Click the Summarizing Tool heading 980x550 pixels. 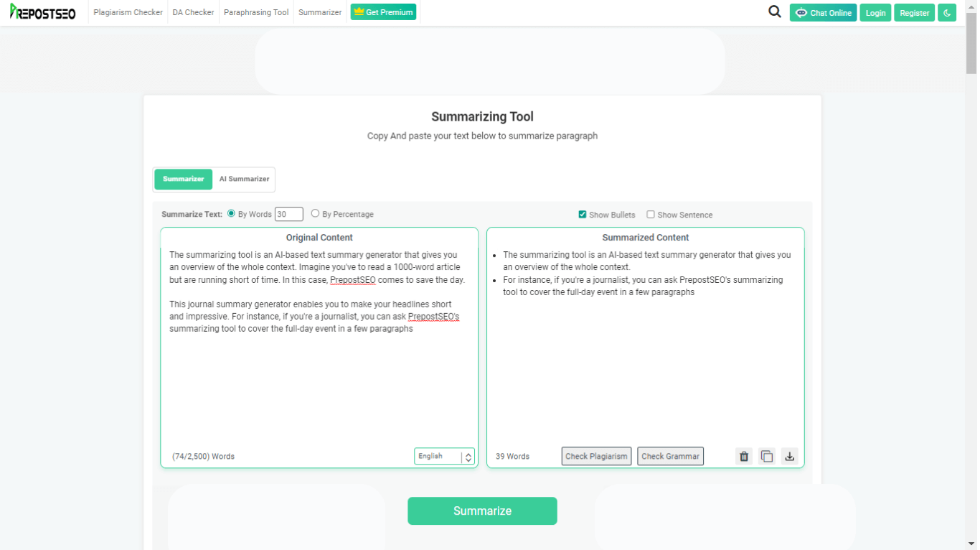point(482,116)
